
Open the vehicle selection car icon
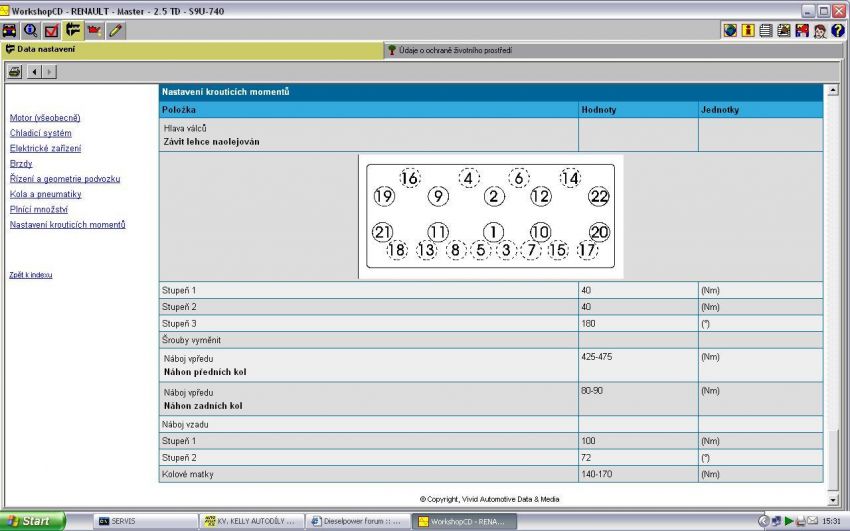tap(9, 30)
